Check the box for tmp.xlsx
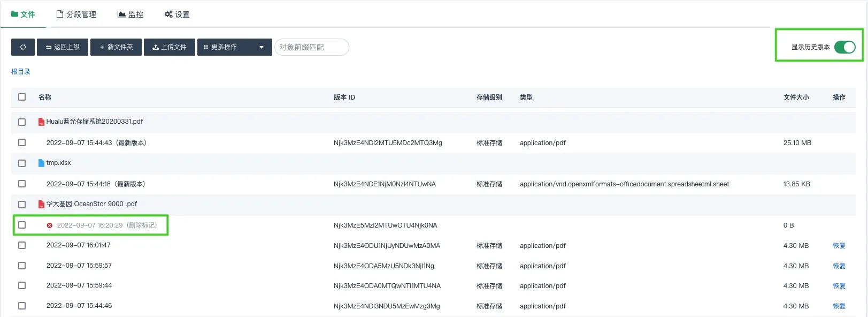The width and height of the screenshot is (868, 317). click(22, 163)
